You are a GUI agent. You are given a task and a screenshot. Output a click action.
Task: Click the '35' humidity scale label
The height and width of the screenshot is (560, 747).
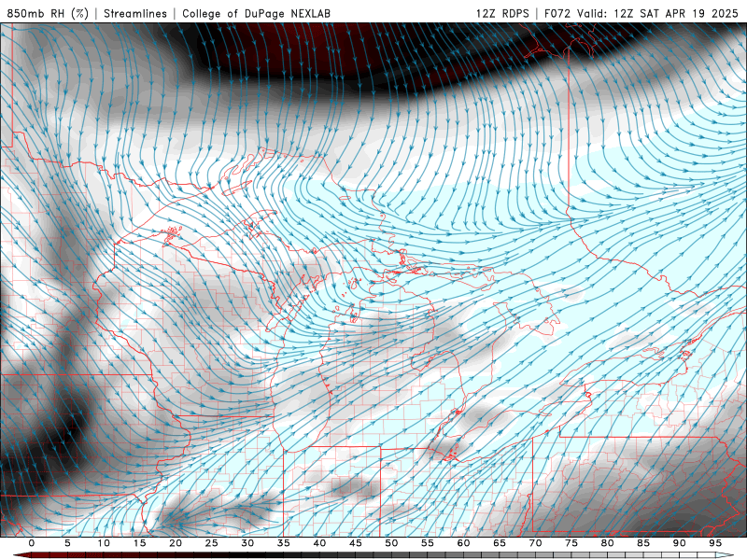pos(284,543)
